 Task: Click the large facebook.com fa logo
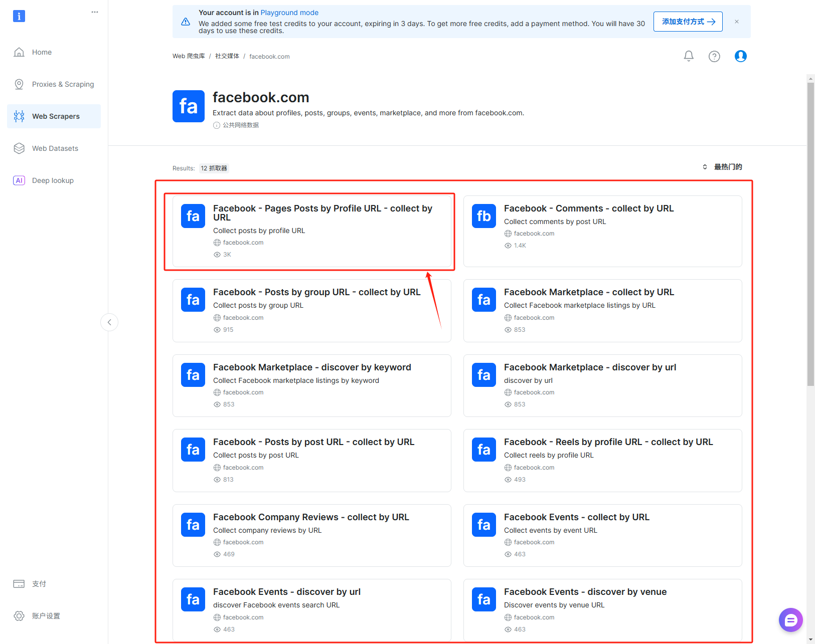click(189, 106)
